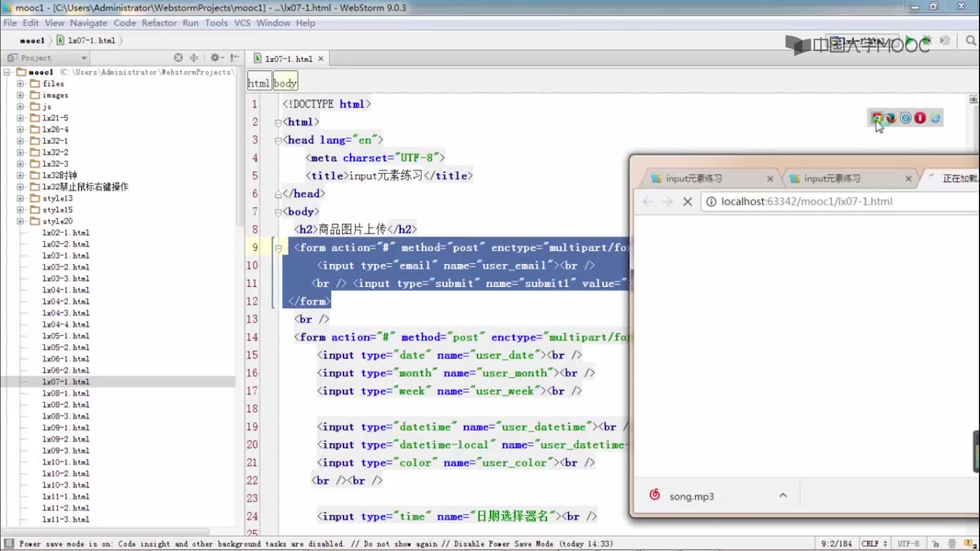Expand the js folder
Viewport: 980px width, 551px height.
tap(20, 106)
